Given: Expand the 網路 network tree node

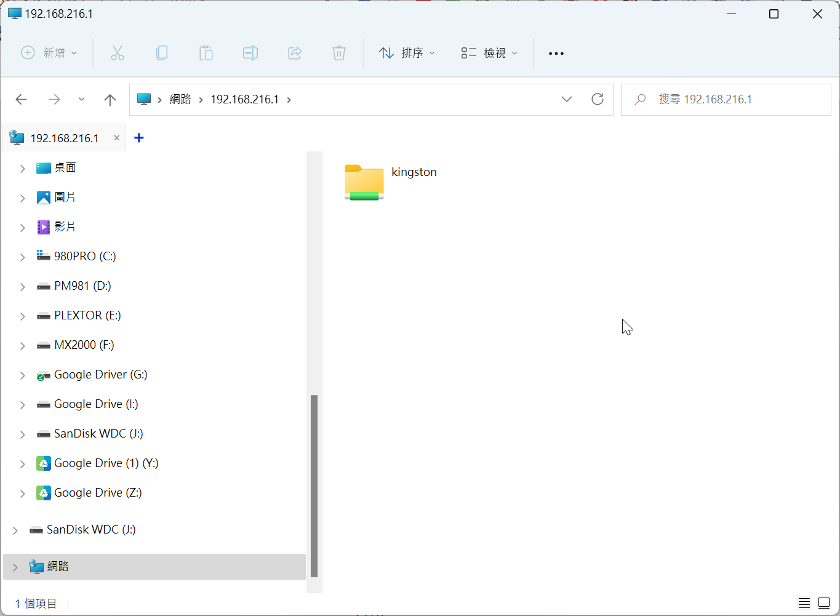Looking at the screenshot, I should tap(15, 567).
